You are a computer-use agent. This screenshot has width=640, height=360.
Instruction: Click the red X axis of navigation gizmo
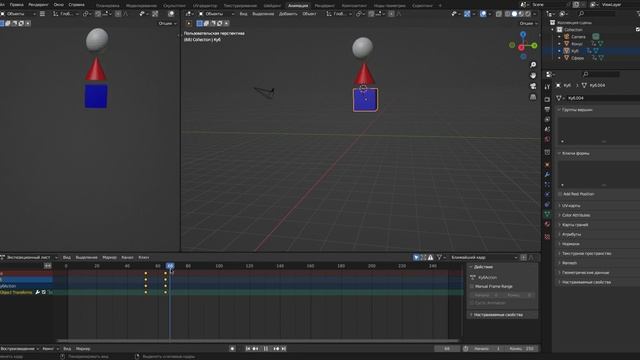(521, 48)
